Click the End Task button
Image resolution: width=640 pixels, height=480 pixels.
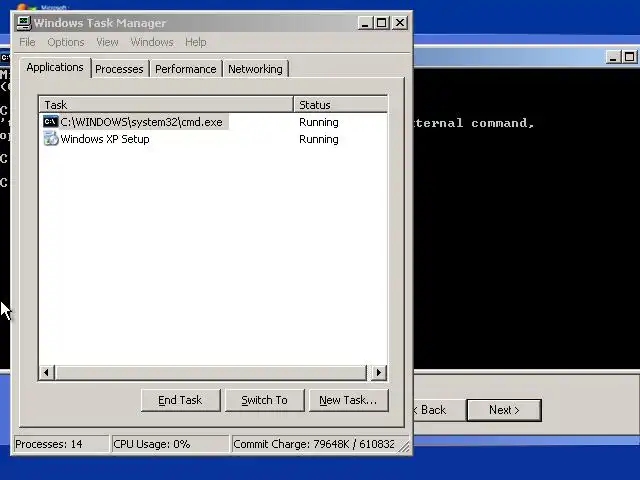(x=180, y=400)
